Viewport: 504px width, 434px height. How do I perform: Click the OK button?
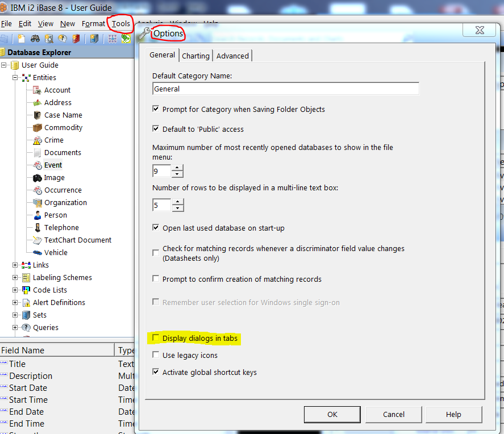click(x=332, y=414)
